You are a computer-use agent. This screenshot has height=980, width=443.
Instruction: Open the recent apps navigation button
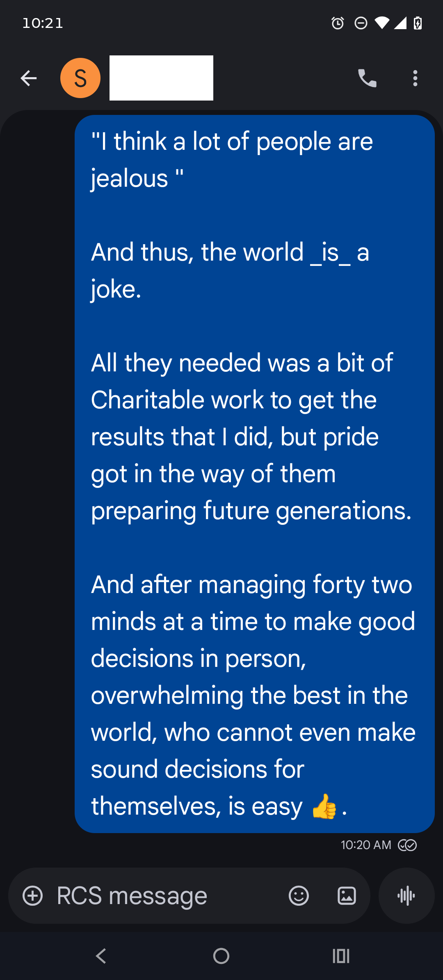point(341,956)
